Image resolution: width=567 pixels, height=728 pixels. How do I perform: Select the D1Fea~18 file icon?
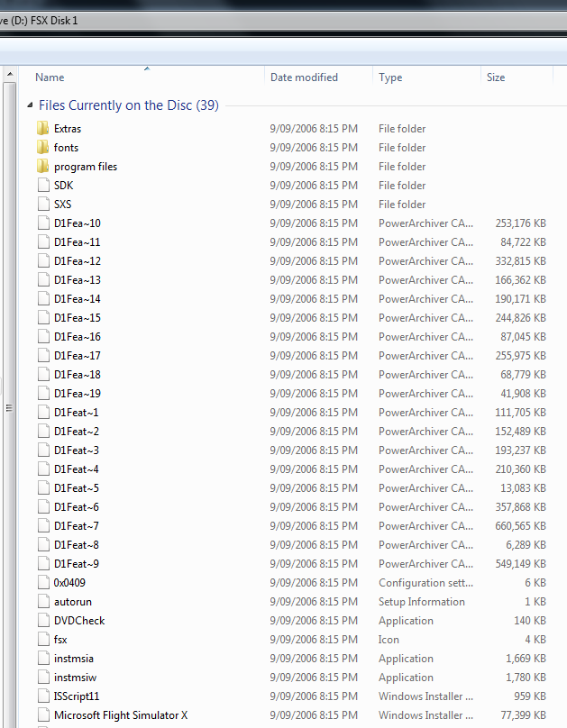point(43,374)
